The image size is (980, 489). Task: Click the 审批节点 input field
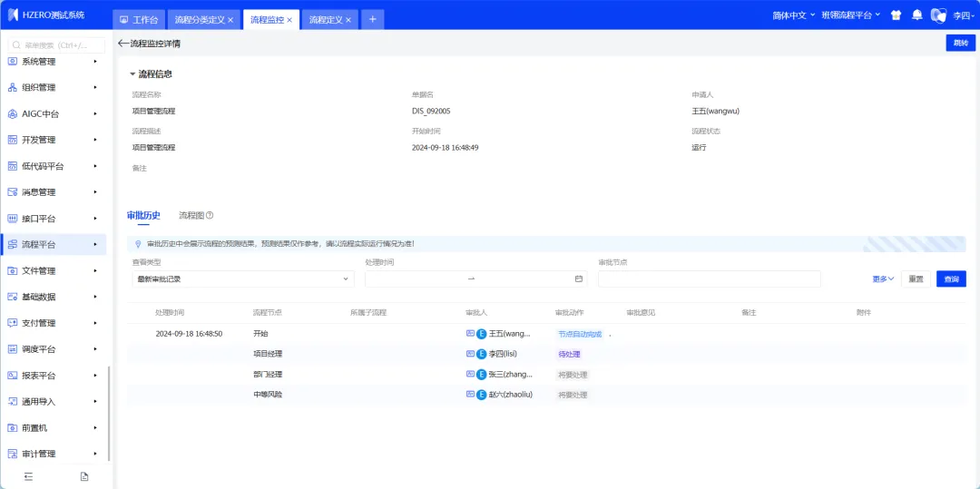point(710,279)
